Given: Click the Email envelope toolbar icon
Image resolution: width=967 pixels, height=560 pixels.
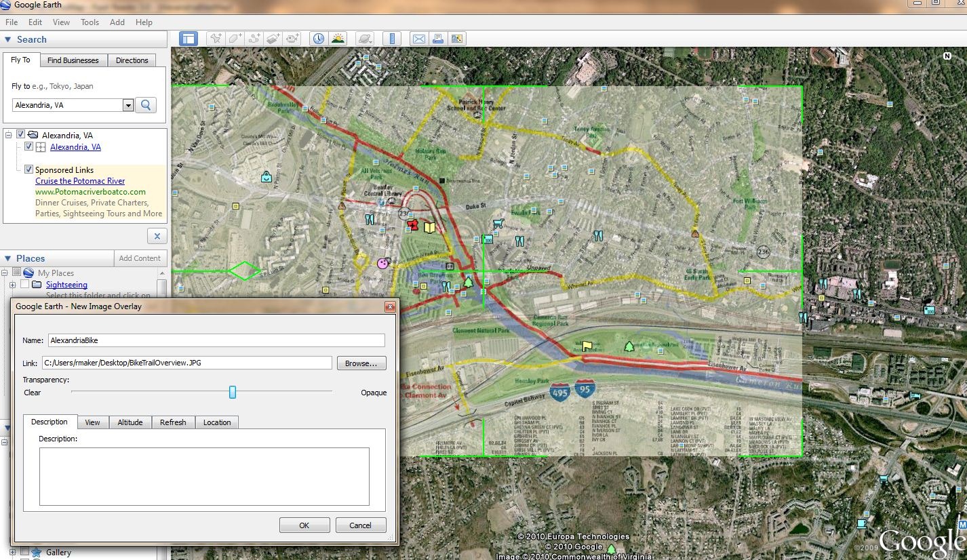Looking at the screenshot, I should tap(419, 39).
